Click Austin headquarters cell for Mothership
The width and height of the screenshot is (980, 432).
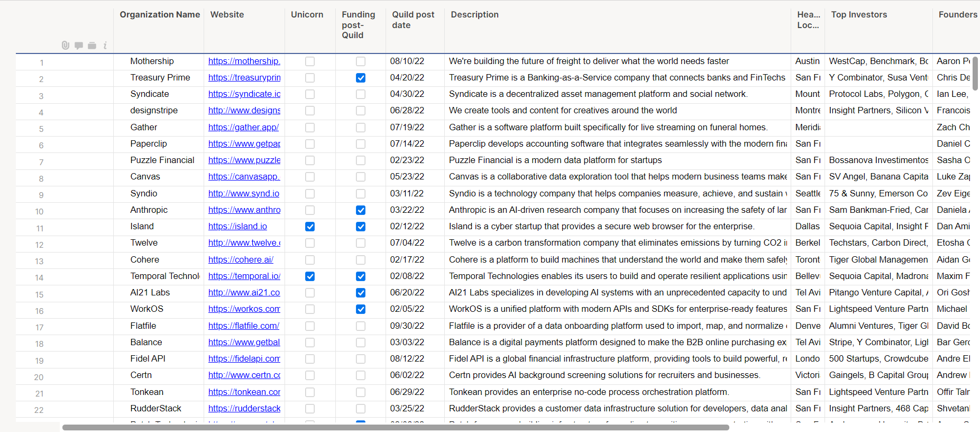pos(808,61)
